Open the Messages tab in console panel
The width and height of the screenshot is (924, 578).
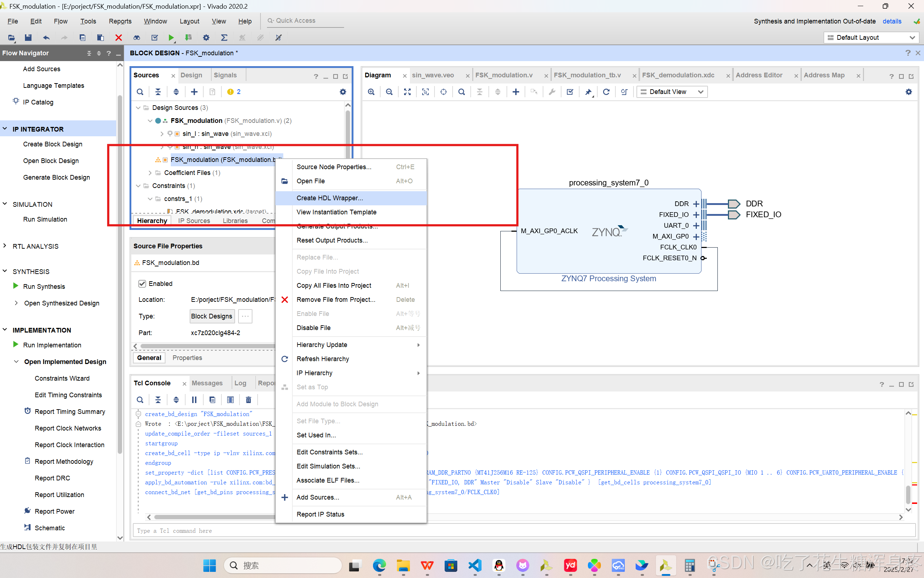pos(207,383)
